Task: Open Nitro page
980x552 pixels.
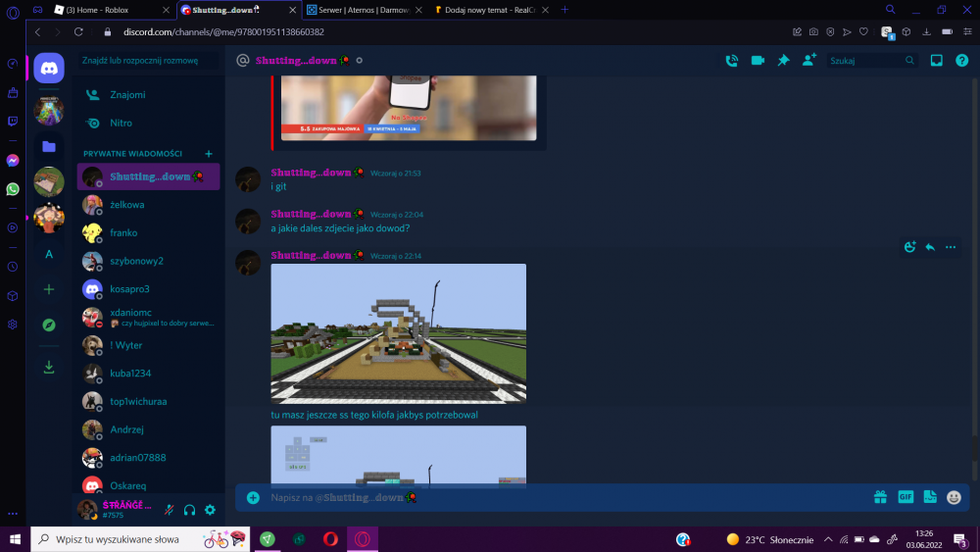Action: tap(148, 124)
